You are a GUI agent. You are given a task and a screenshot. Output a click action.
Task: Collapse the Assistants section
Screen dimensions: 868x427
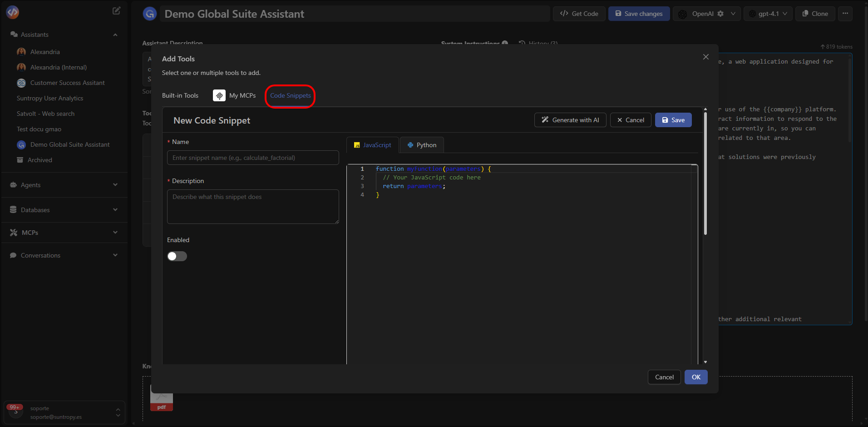[115, 35]
